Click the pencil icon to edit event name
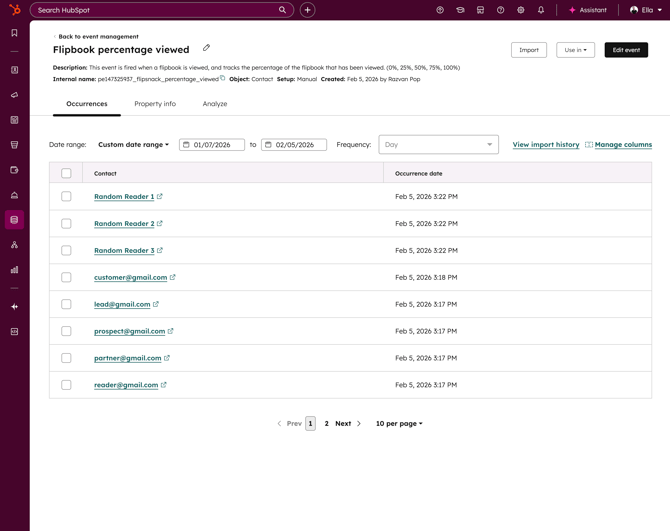The width and height of the screenshot is (670, 531). (x=207, y=48)
